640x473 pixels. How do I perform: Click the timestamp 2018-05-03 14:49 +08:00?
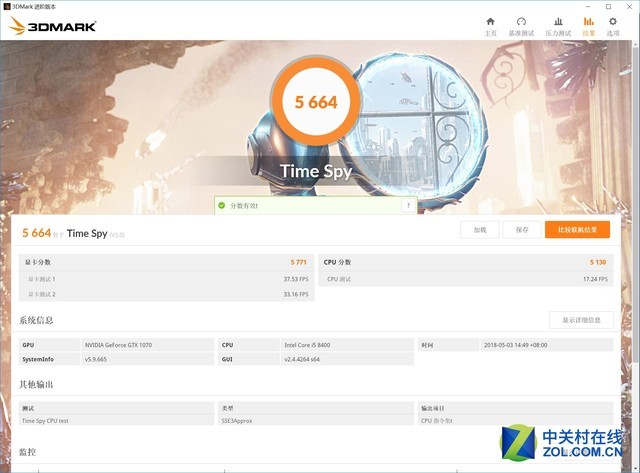click(x=516, y=345)
